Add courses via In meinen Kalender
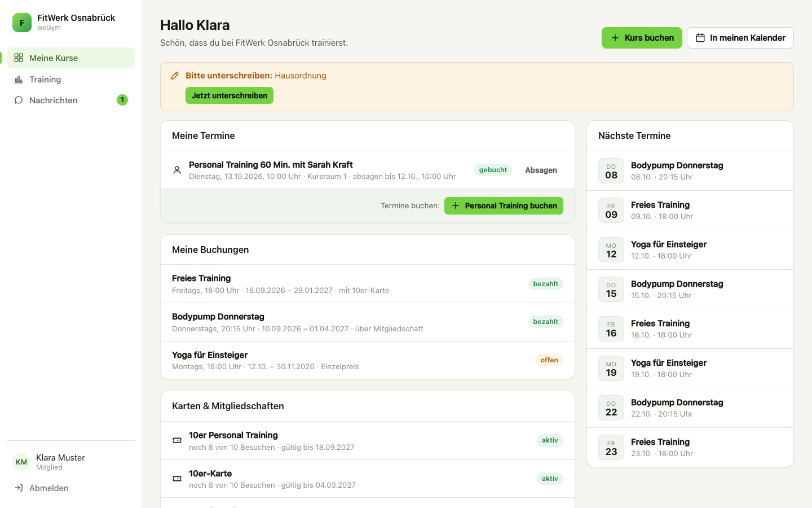 [740, 38]
